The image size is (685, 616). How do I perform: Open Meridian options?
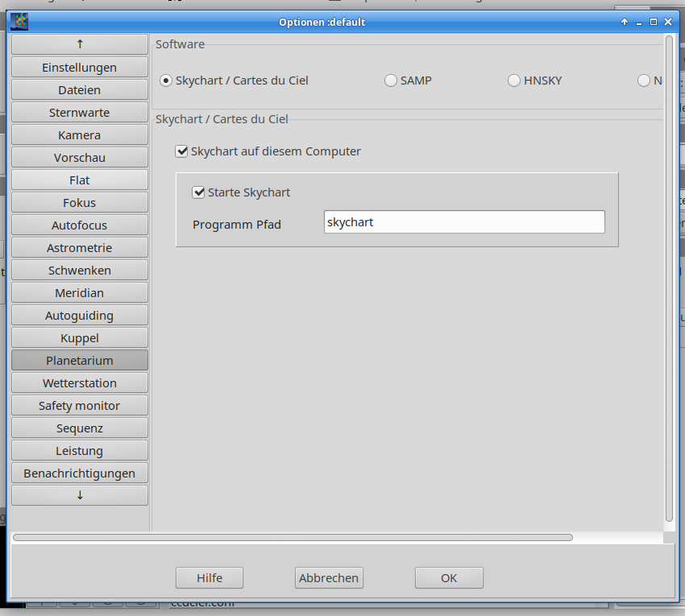click(80, 293)
